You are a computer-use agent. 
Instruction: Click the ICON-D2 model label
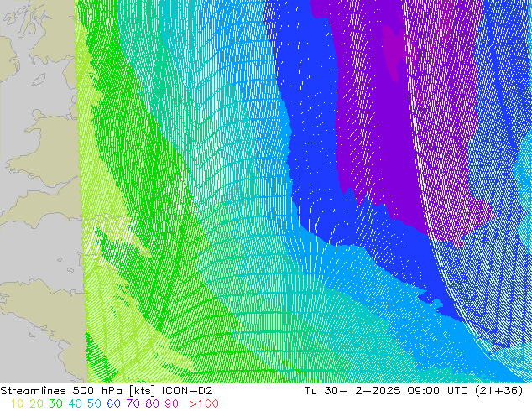click(187, 390)
